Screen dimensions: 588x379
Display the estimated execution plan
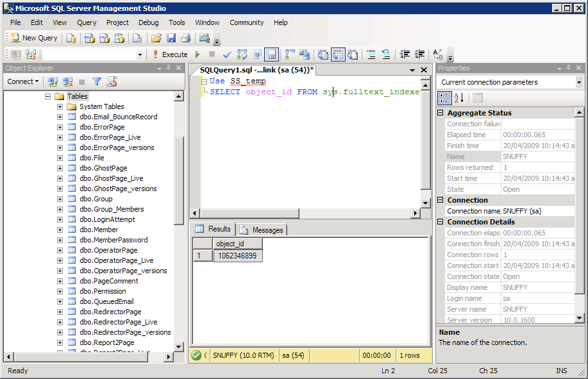tap(241, 55)
